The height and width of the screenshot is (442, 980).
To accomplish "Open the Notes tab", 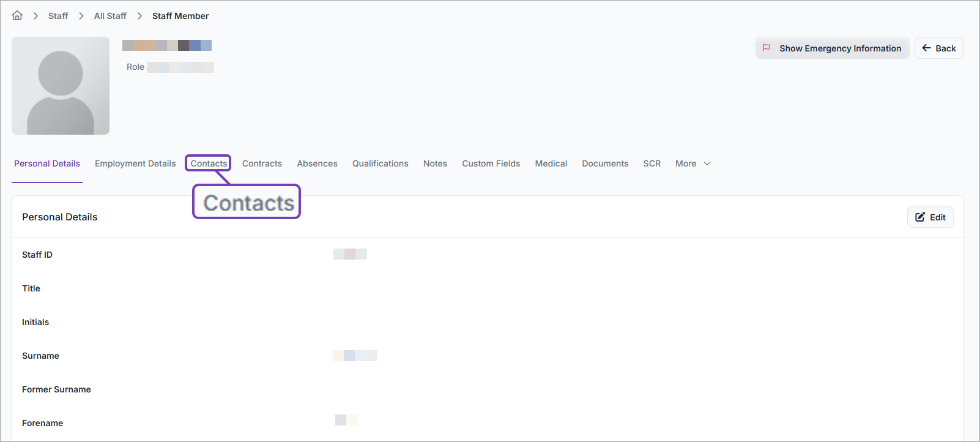I will pos(435,163).
